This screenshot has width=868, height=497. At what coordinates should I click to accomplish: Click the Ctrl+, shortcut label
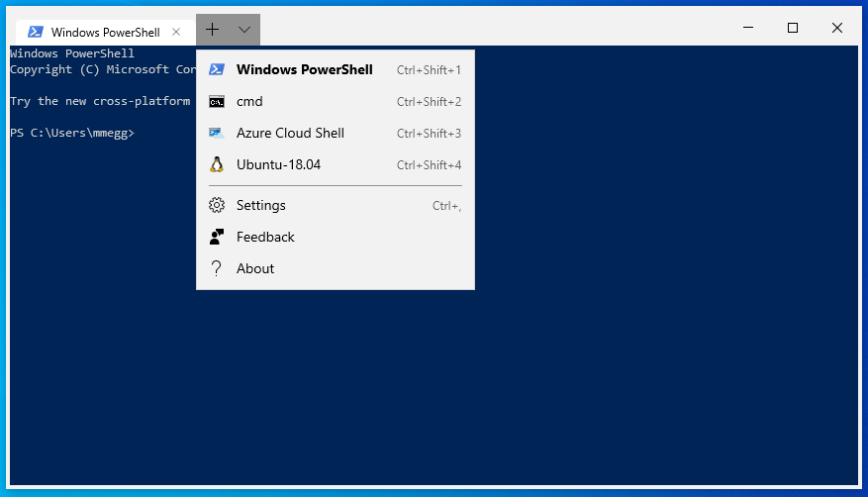[446, 206]
